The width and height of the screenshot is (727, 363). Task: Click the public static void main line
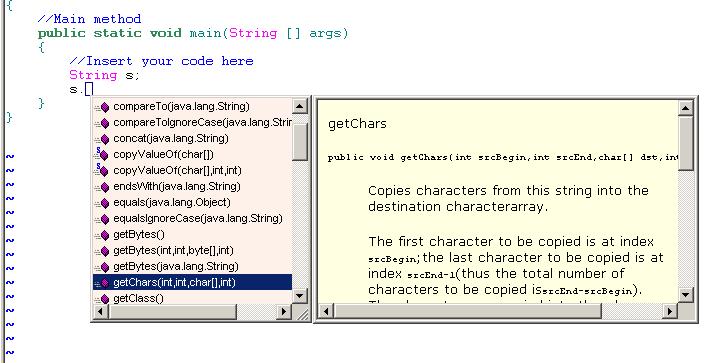[x=193, y=33]
